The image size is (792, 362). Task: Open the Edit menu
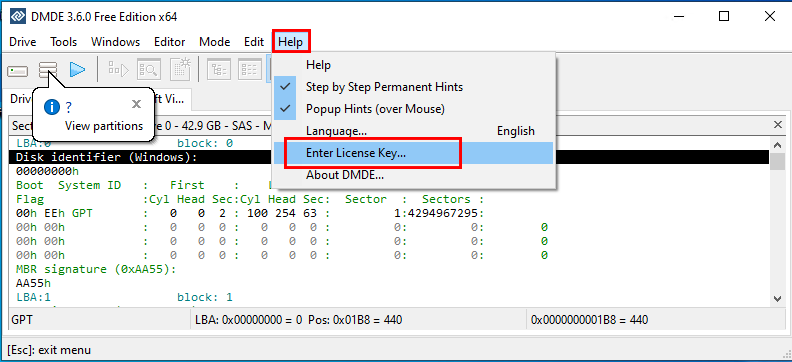(254, 42)
